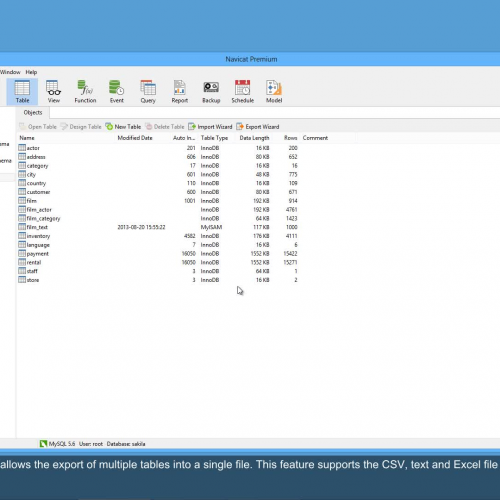Click the city table icon

22,174
